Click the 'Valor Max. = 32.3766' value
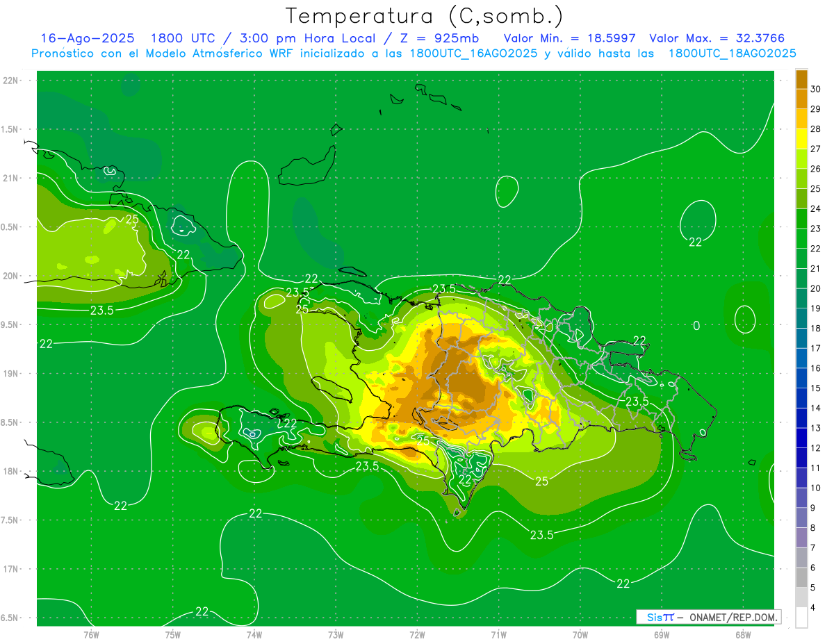 coord(717,38)
